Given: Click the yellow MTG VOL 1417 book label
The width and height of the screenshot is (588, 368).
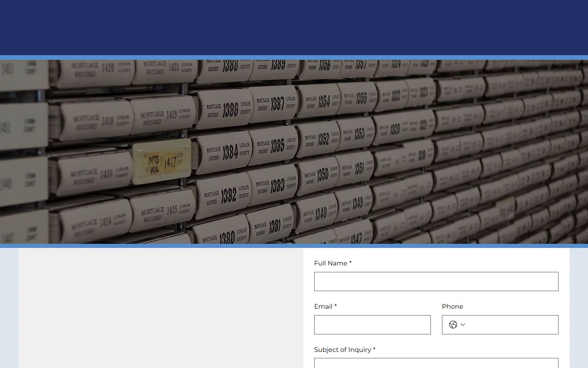Looking at the screenshot, I should point(161,162).
